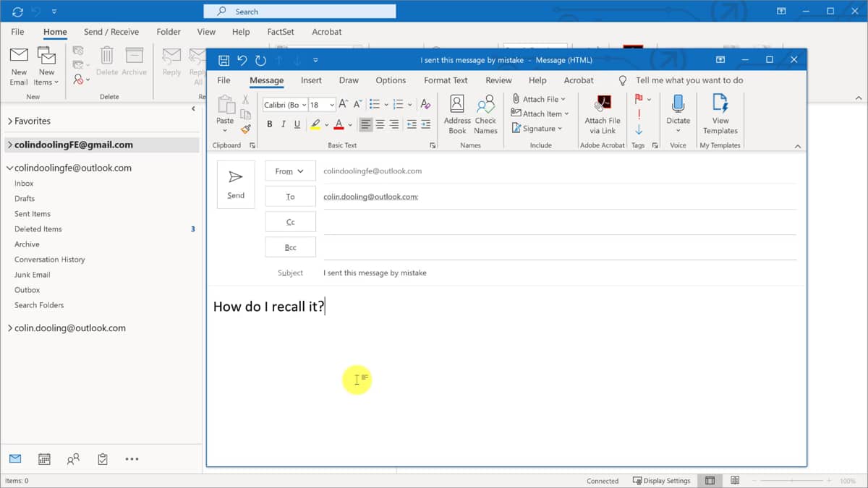Click the To recipients button

[290, 197]
